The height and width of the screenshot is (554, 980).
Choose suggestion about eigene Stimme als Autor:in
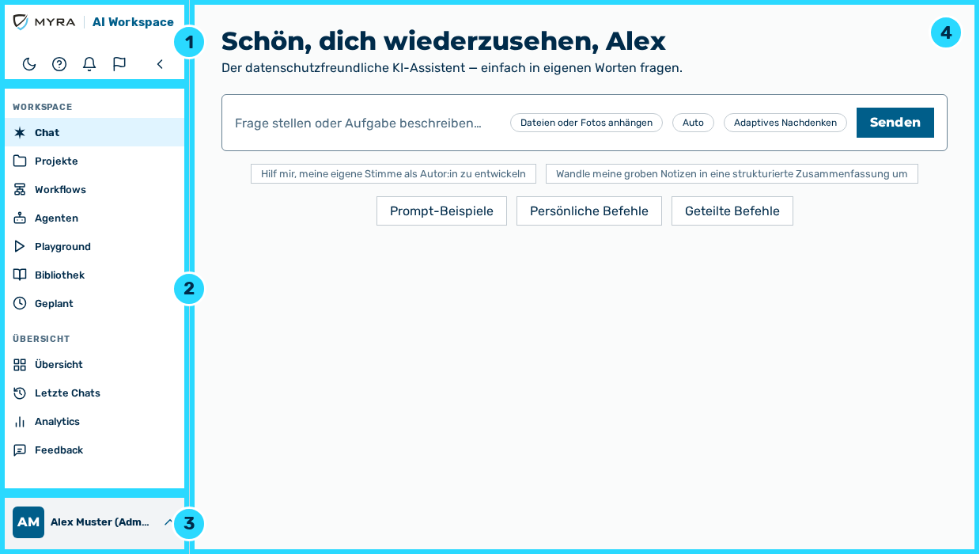[x=393, y=174]
